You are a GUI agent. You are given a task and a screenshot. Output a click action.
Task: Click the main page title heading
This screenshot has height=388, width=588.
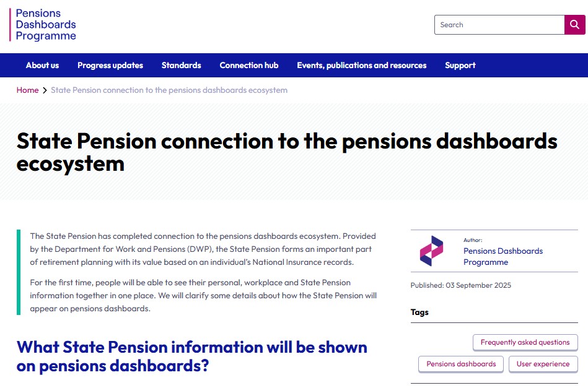click(x=287, y=152)
